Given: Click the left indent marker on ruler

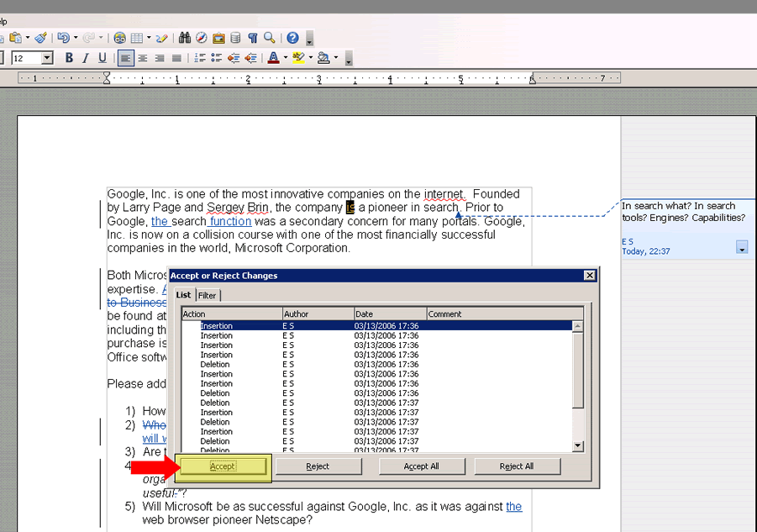Looking at the screenshot, I should click(107, 77).
